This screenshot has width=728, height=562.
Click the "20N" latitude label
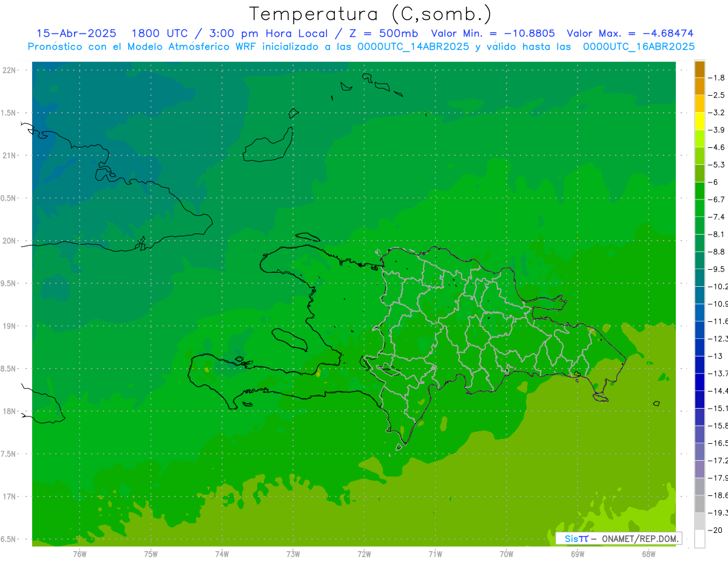8,241
